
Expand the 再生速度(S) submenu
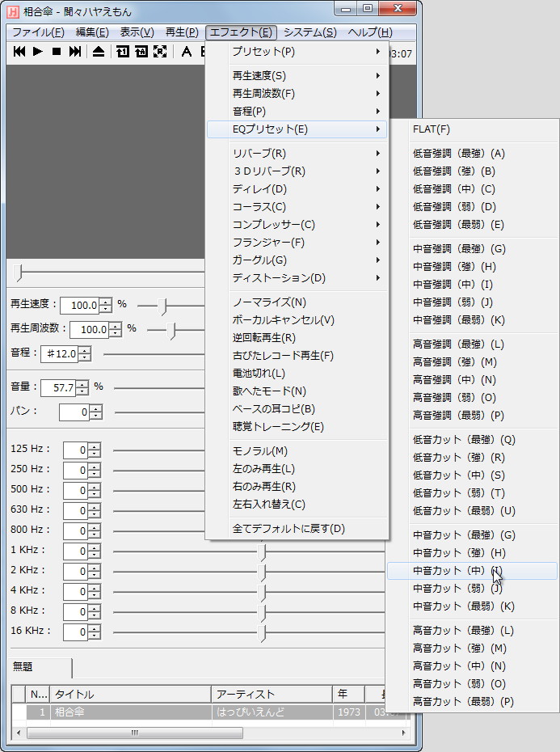click(297, 76)
